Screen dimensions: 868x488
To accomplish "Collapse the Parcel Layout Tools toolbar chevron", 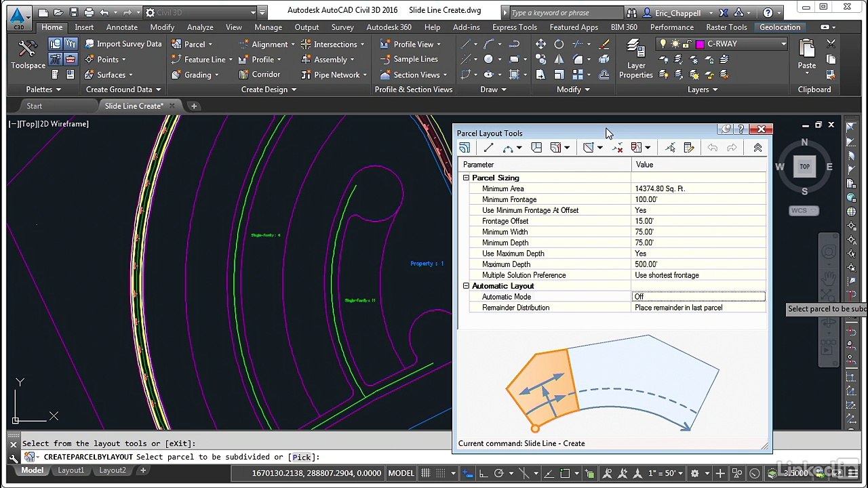I will click(x=757, y=148).
